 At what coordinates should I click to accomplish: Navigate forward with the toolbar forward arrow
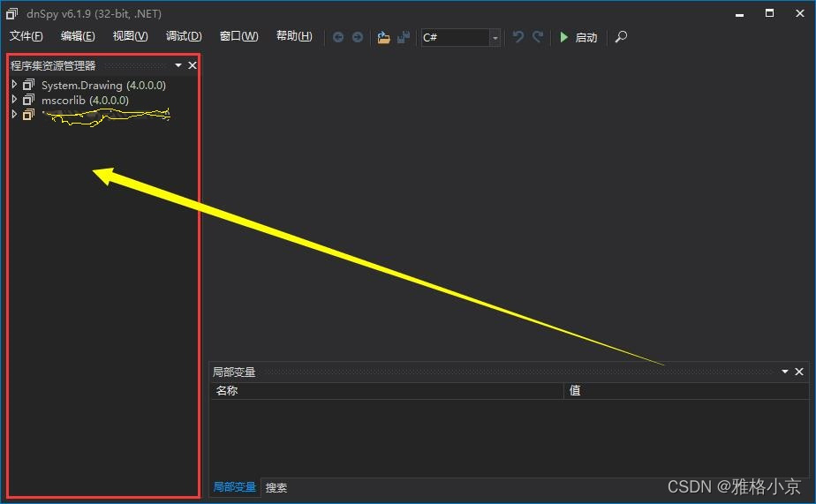point(358,37)
